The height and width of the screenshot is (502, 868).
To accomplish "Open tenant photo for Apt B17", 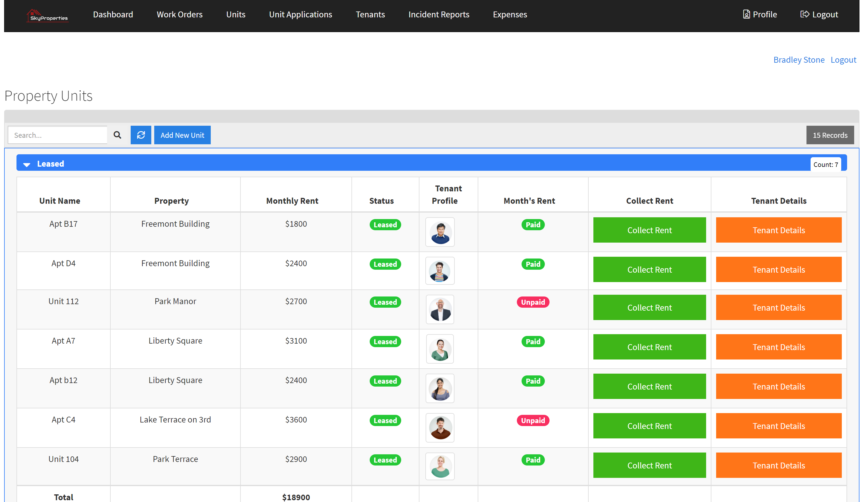I will click(440, 232).
